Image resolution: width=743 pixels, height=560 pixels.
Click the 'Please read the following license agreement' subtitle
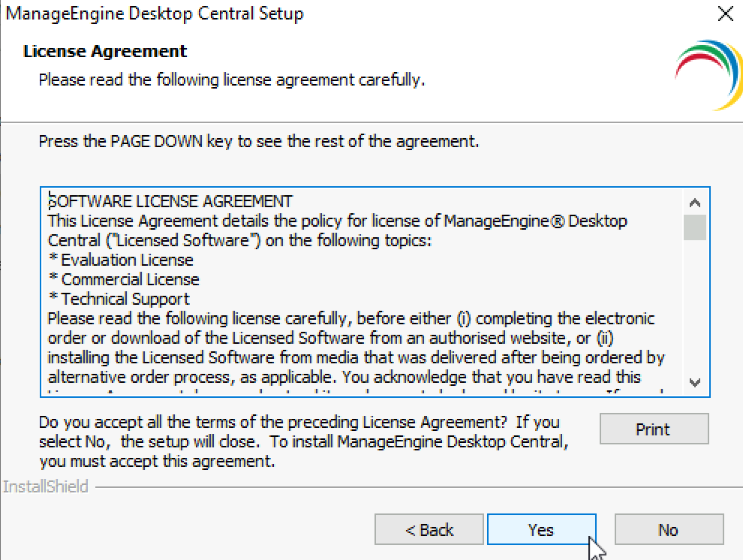pos(232,80)
